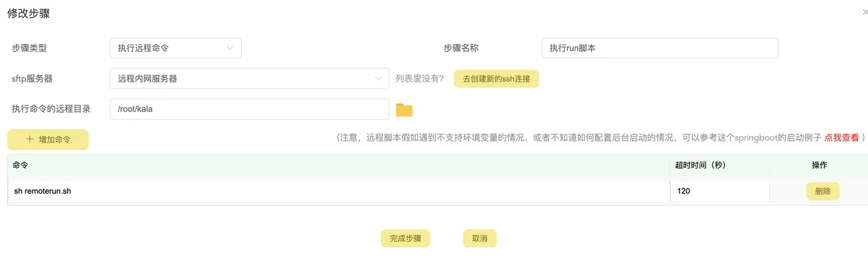Select the timeout field showing 120
868x264 pixels.
719,191
